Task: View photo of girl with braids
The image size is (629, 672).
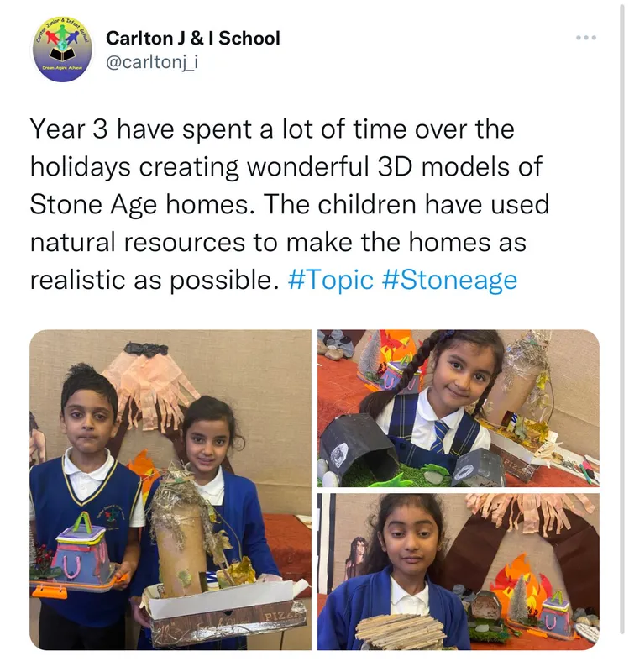Action: click(458, 408)
